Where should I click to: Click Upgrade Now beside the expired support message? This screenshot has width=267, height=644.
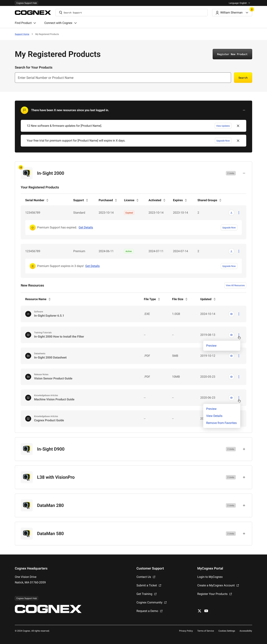[x=229, y=228]
